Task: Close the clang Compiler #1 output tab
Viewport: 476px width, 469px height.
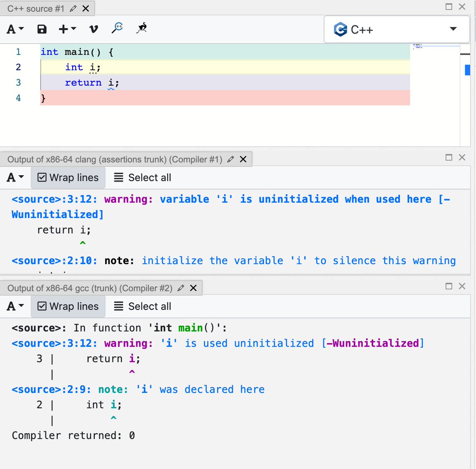Action: click(x=243, y=159)
